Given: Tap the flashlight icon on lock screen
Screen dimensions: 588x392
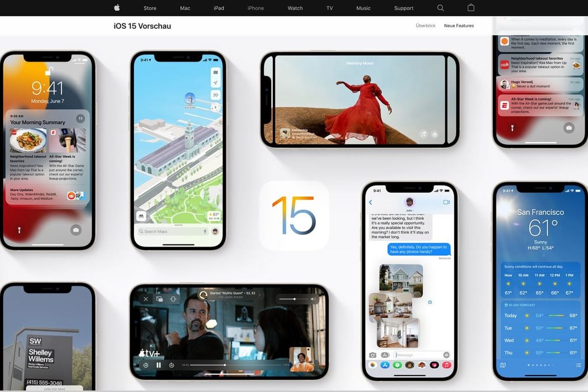Looking at the screenshot, I should 20,230.
